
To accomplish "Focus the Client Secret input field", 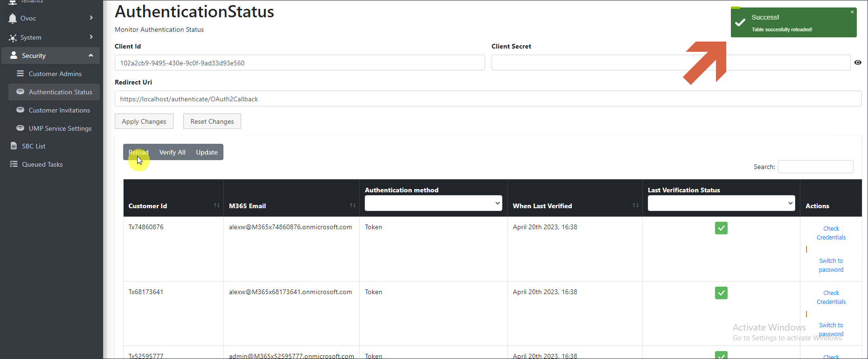I will [671, 63].
